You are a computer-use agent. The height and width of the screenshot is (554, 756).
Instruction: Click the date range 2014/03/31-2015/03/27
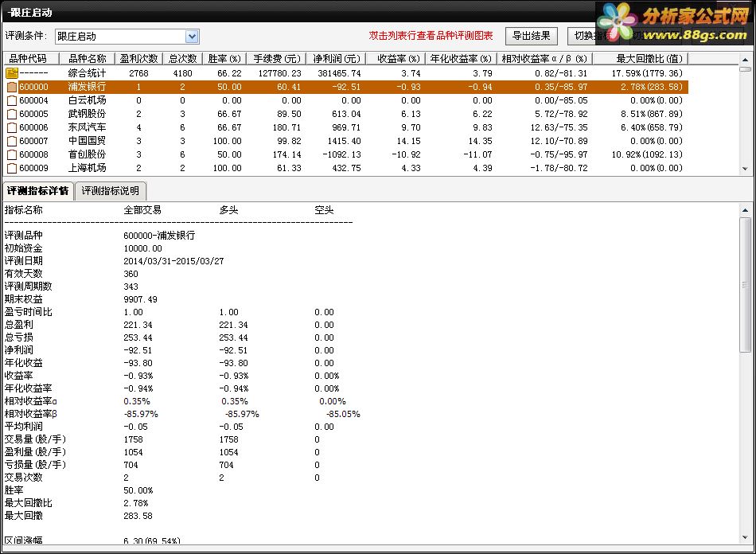pos(173,261)
